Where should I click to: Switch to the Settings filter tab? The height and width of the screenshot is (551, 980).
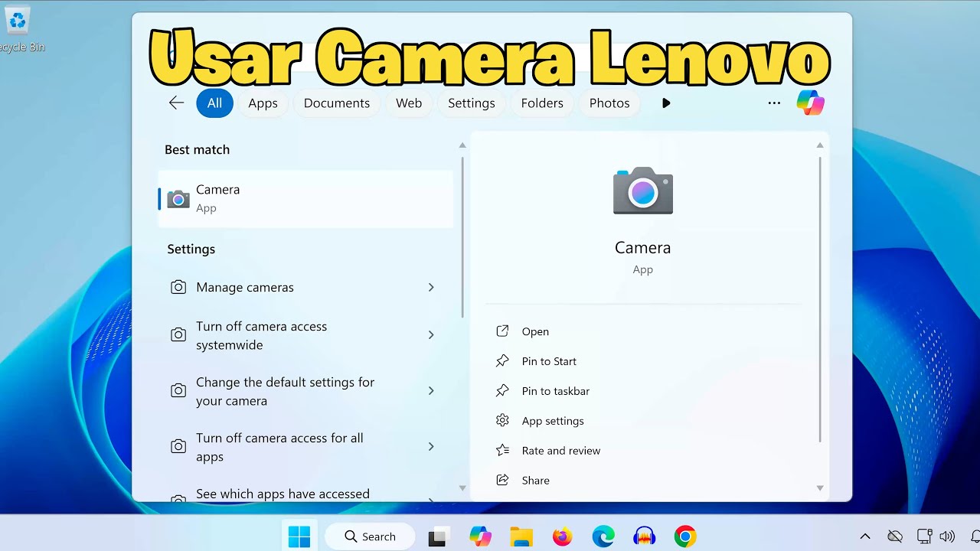(x=472, y=103)
